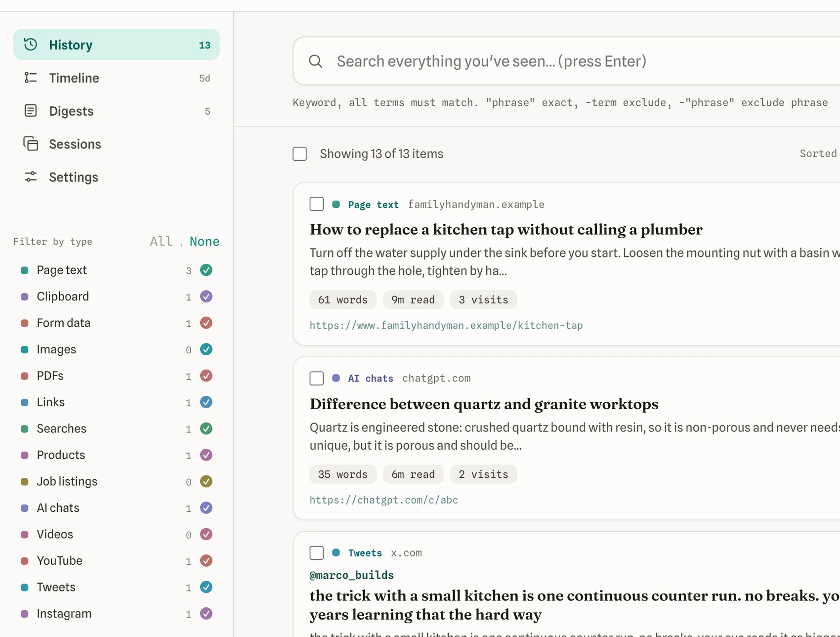Tick the select-all checkbox beside Showing 13 items

tap(299, 154)
